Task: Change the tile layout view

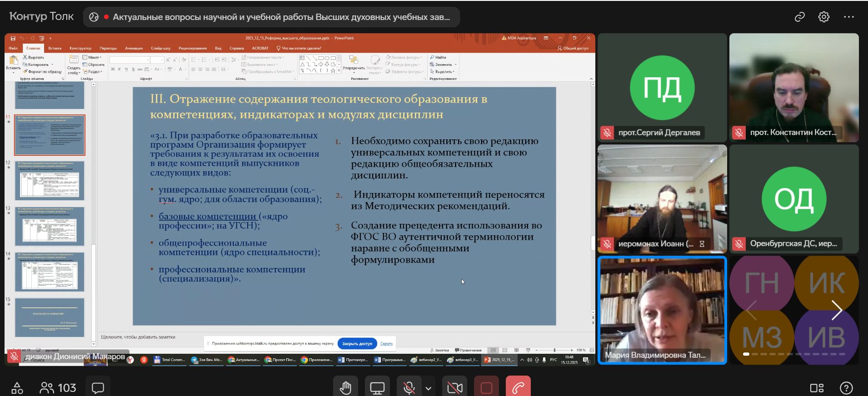Action: 817,388
